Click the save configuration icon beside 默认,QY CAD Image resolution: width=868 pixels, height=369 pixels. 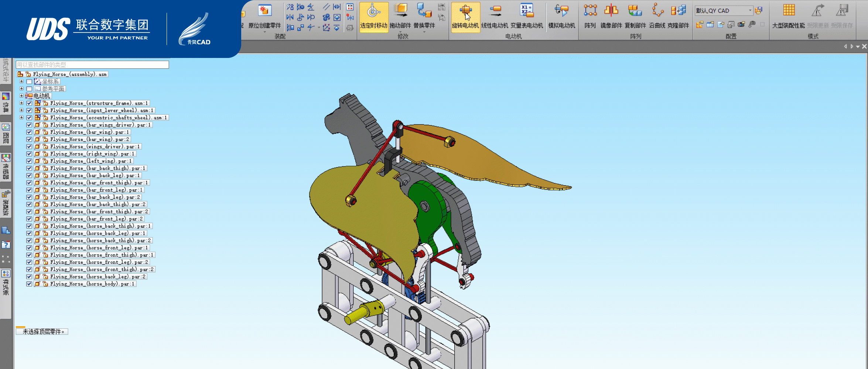click(x=759, y=11)
